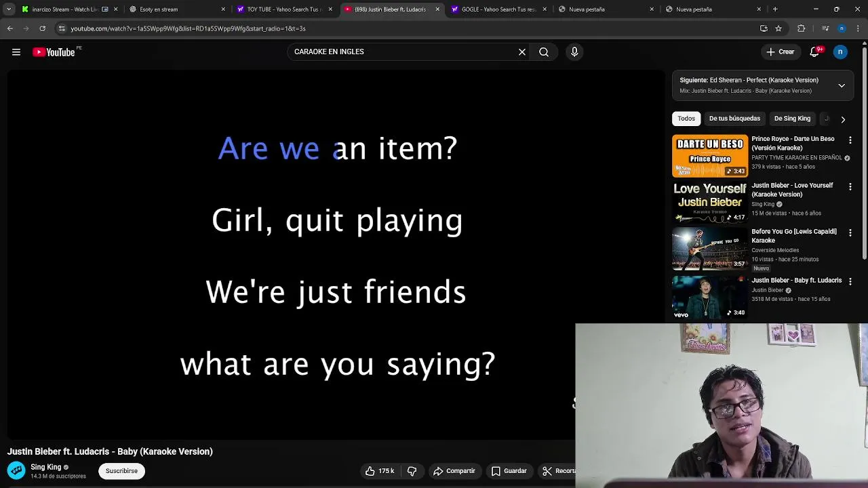
Task: Click the browser address bar URL
Action: click(188, 28)
